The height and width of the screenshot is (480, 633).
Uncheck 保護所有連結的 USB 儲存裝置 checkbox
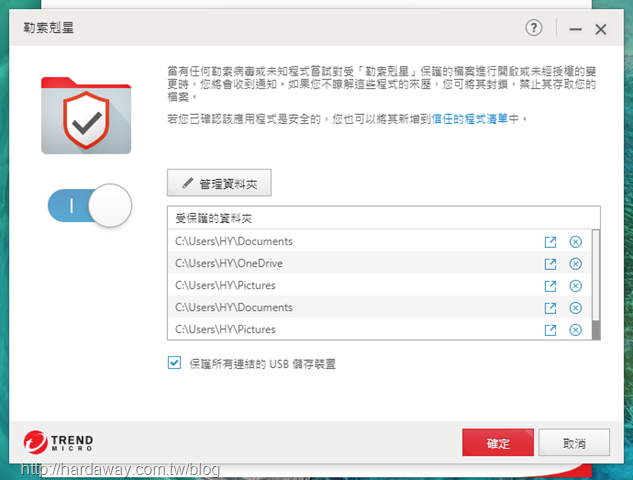pyautogui.click(x=174, y=363)
